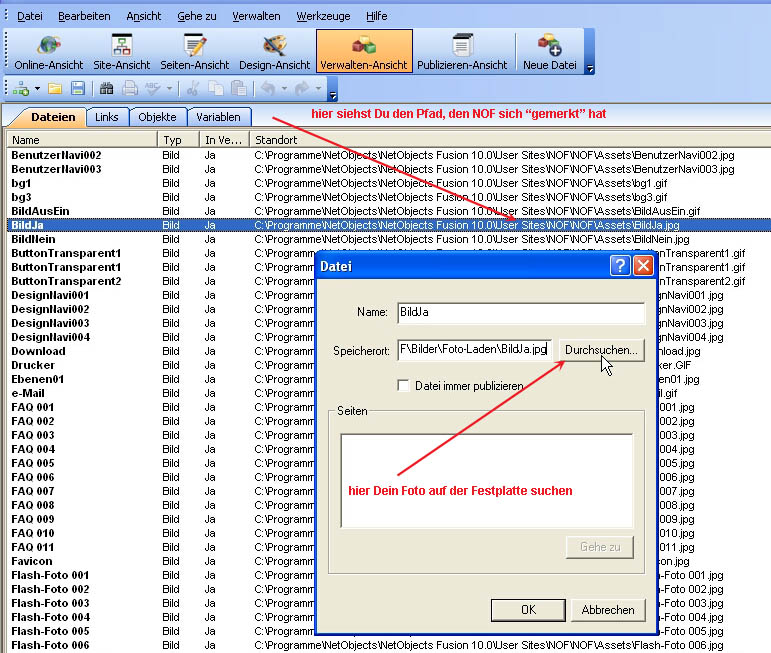Open the Seiten-Ansicht view
The width and height of the screenshot is (771, 653).
(x=196, y=52)
